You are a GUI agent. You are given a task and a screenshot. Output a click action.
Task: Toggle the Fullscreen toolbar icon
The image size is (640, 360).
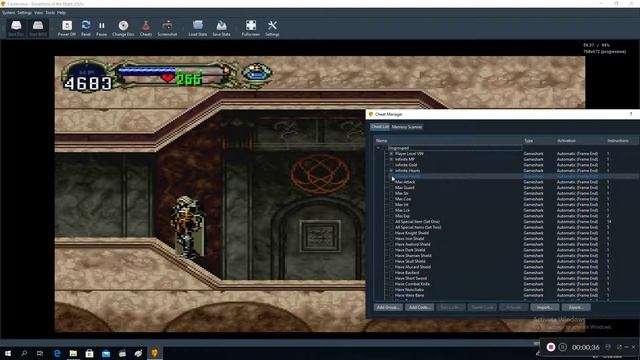coord(251,28)
